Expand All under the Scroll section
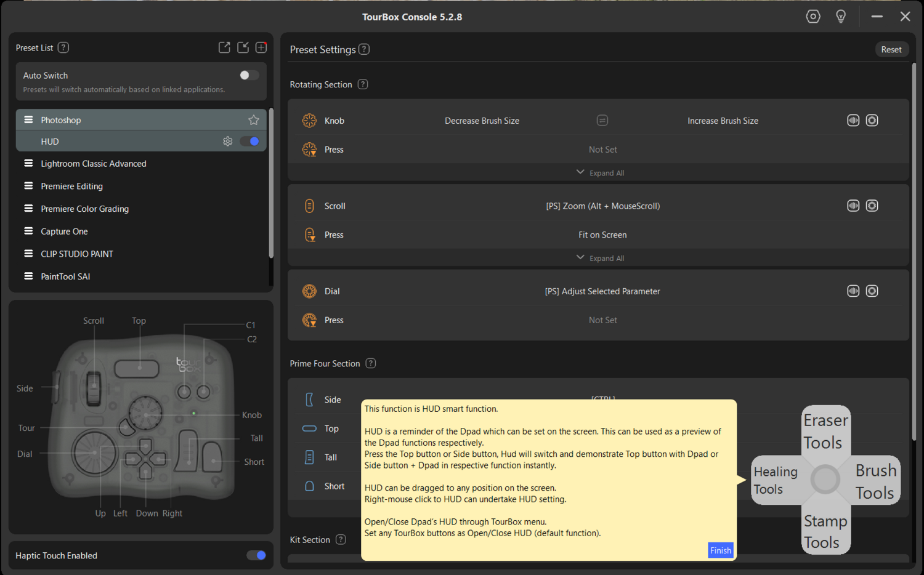The image size is (924, 575). pyautogui.click(x=601, y=259)
